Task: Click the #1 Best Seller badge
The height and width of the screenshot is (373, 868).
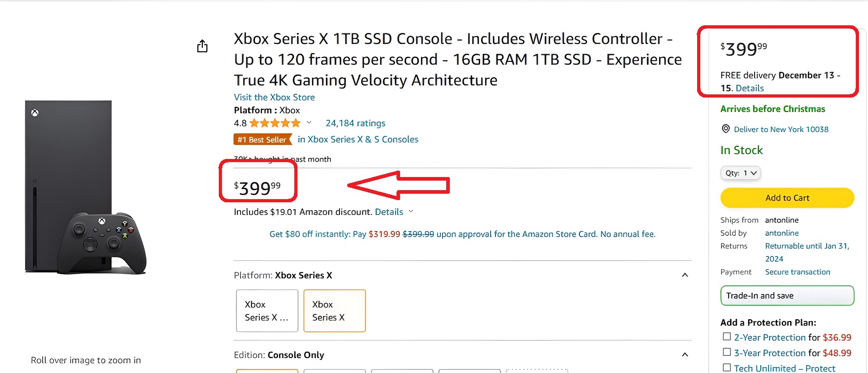Action: (x=262, y=140)
